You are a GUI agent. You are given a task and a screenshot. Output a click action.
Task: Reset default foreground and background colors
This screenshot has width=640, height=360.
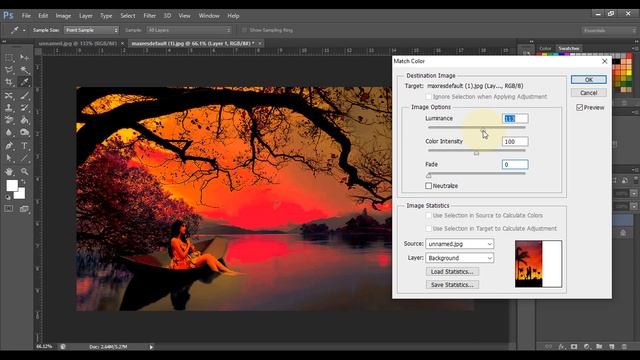coord(8,198)
